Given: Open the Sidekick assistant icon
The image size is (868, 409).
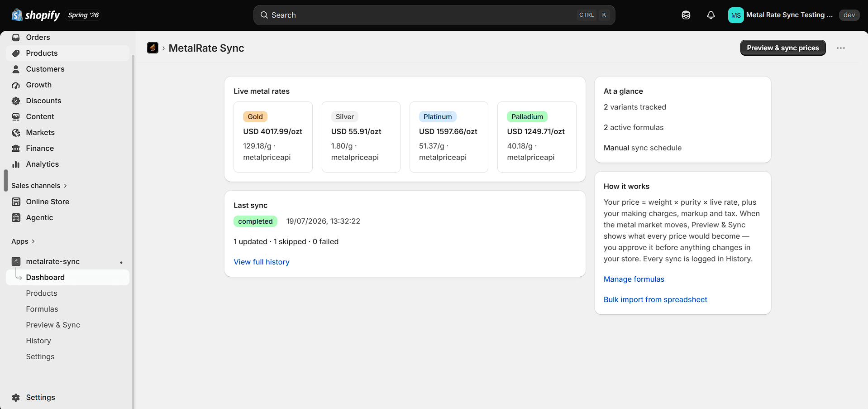Looking at the screenshot, I should click(686, 15).
